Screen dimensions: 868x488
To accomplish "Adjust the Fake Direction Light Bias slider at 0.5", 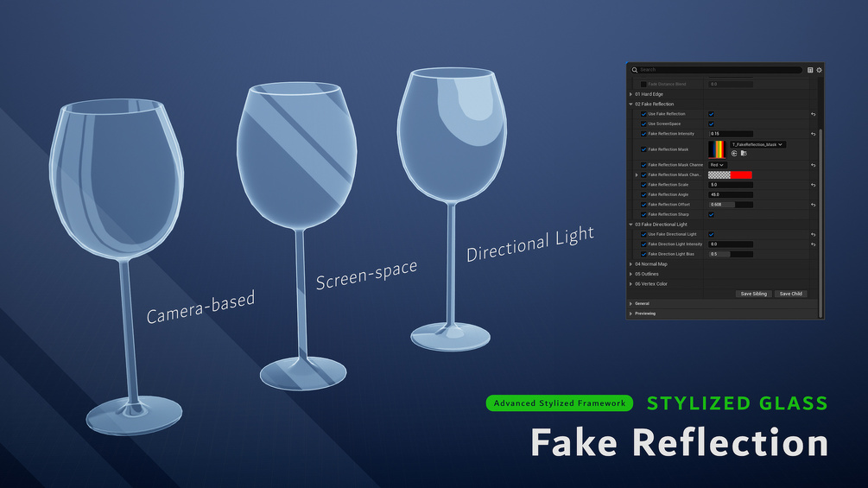I will [x=731, y=255].
